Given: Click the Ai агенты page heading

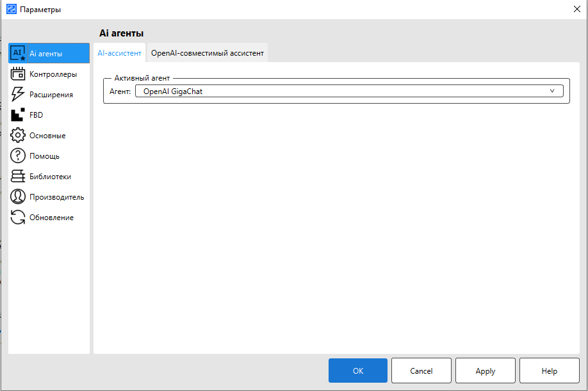Looking at the screenshot, I should coord(121,33).
